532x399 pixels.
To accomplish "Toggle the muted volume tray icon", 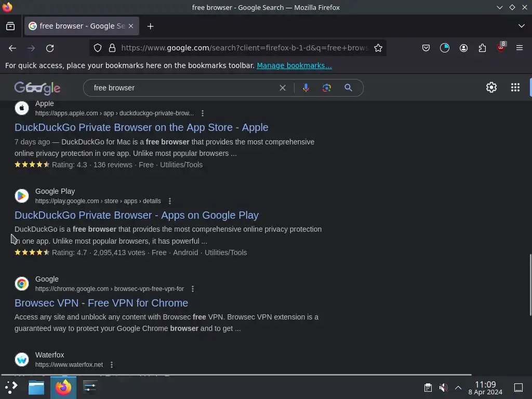I will pos(443,388).
